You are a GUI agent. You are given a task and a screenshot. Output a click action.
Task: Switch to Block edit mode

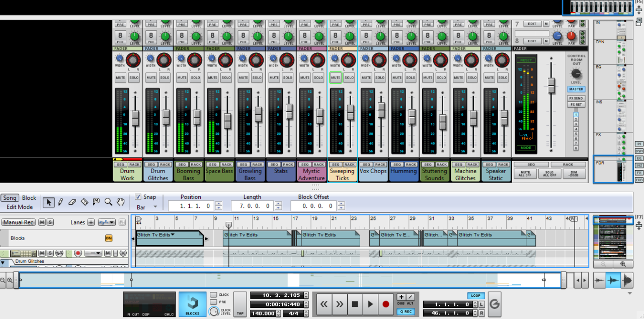click(29, 198)
